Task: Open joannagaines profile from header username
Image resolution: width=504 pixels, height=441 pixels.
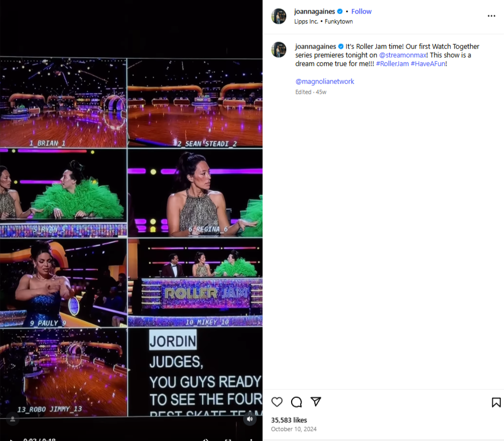Action: (x=314, y=11)
